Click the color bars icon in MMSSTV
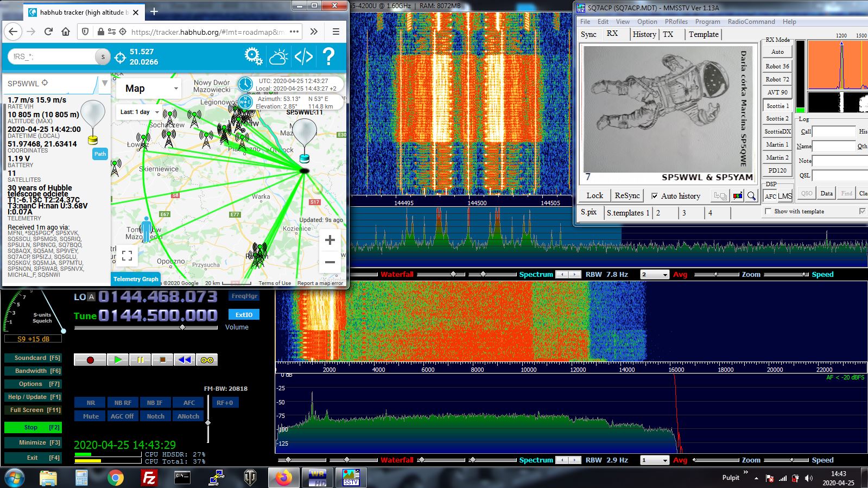 [737, 196]
